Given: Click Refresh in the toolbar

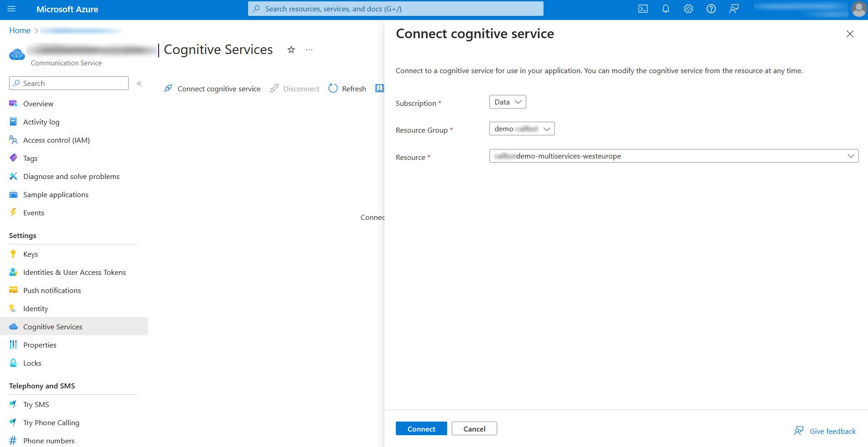Looking at the screenshot, I should [x=347, y=89].
